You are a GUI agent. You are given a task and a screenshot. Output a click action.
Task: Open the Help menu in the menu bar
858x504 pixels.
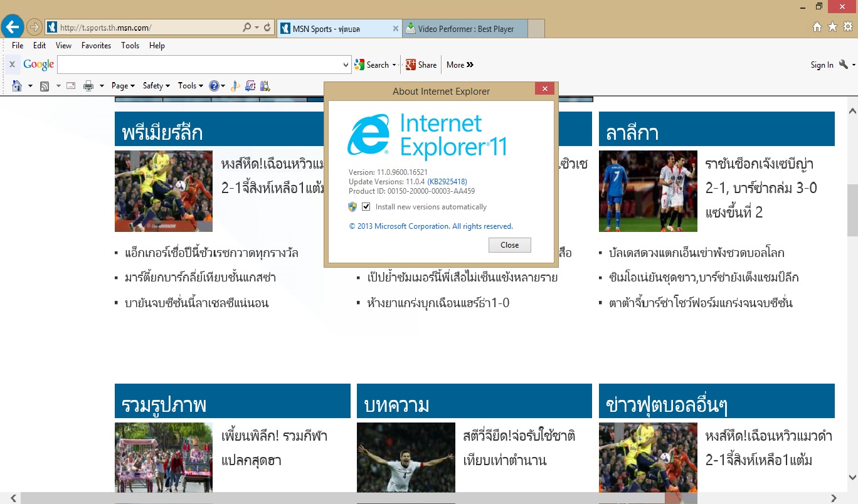tap(157, 46)
